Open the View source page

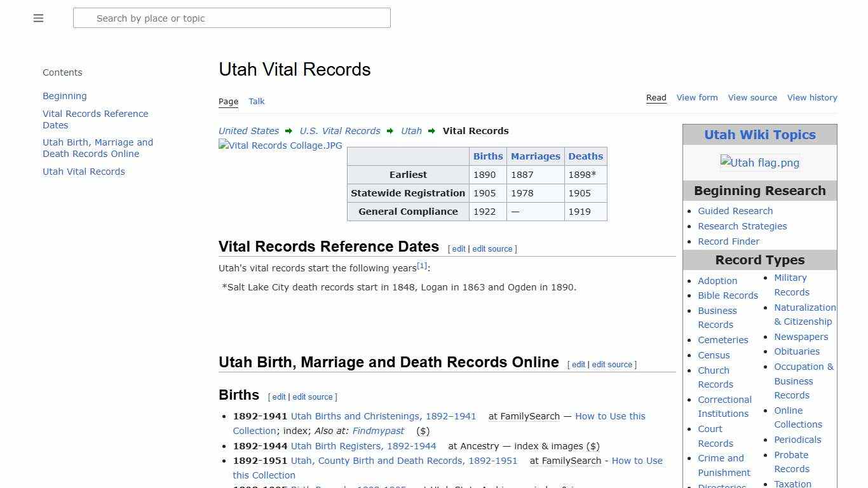tap(752, 97)
